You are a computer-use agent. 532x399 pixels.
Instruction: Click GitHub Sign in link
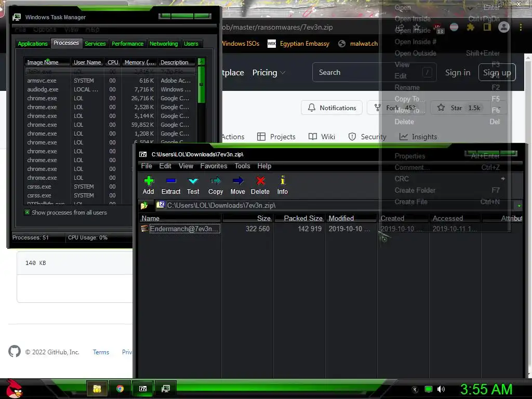click(x=458, y=73)
